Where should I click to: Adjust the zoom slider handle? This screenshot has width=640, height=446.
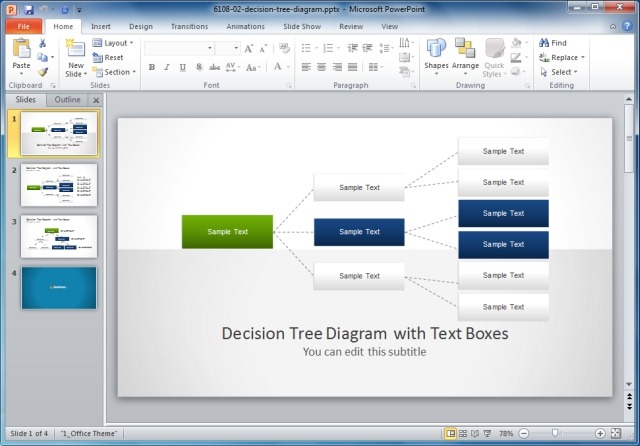pyautogui.click(x=555, y=433)
